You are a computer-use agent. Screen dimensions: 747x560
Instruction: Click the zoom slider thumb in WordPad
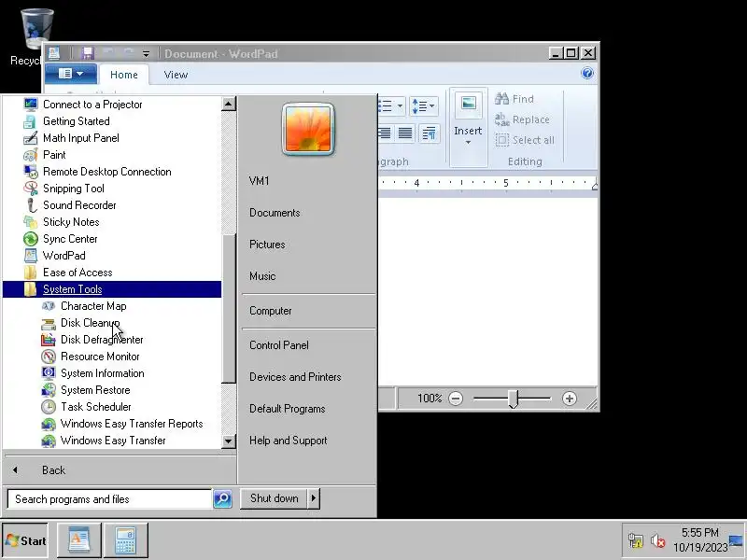(513, 399)
